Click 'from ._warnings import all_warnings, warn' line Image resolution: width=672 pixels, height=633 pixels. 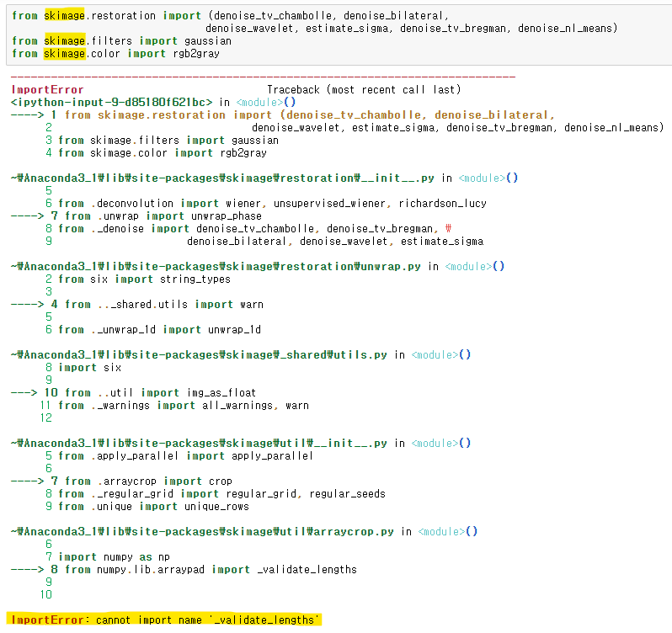pyautogui.click(x=184, y=406)
